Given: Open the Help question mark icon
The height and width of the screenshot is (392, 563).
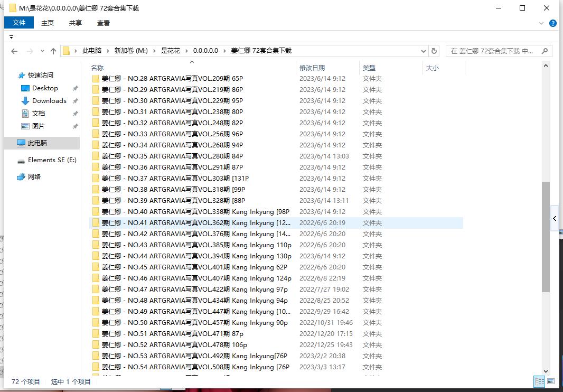Looking at the screenshot, I should (x=553, y=23).
